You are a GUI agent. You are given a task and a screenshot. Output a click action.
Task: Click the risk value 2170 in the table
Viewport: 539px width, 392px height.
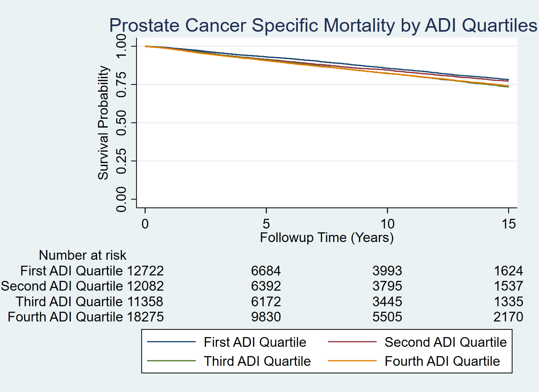[x=508, y=317]
